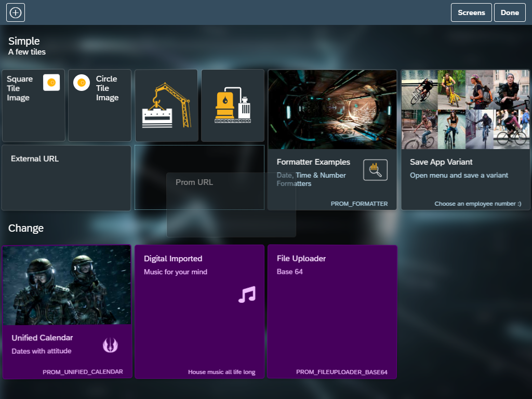Viewport: 532px width, 399px height.
Task: Click the plus add icon in header
Action: pyautogui.click(x=16, y=12)
